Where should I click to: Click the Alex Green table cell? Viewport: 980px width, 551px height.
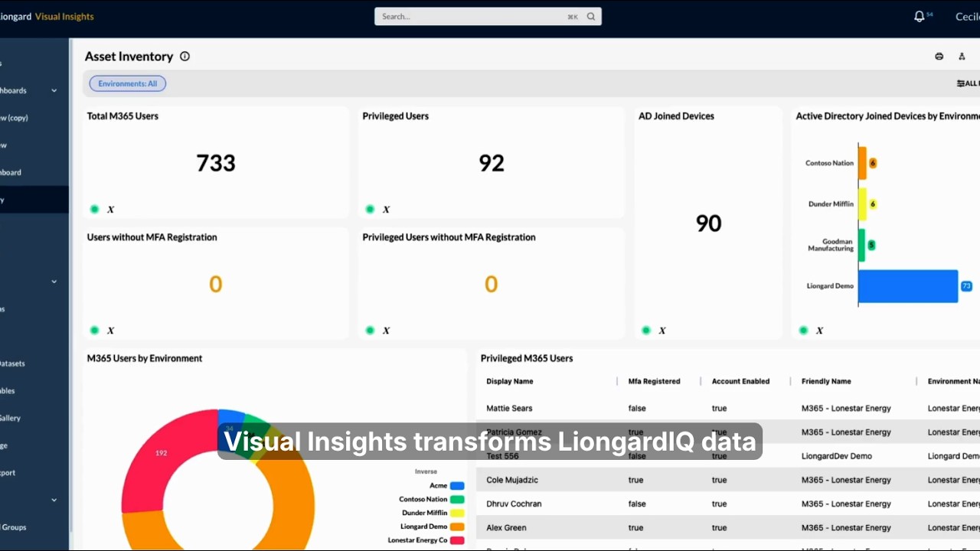[x=506, y=528]
